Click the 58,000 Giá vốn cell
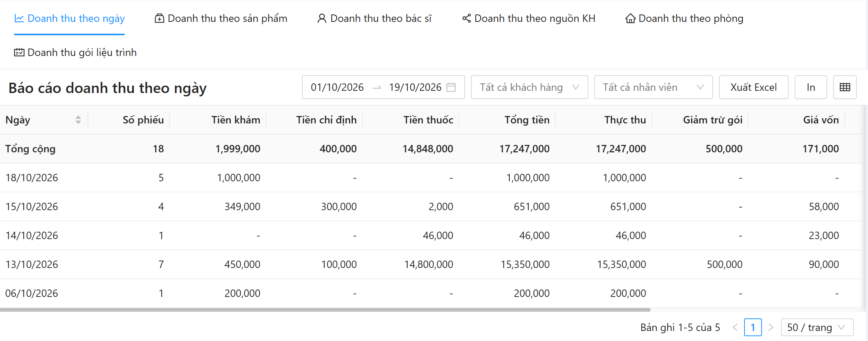The width and height of the screenshot is (868, 341). coord(824,206)
